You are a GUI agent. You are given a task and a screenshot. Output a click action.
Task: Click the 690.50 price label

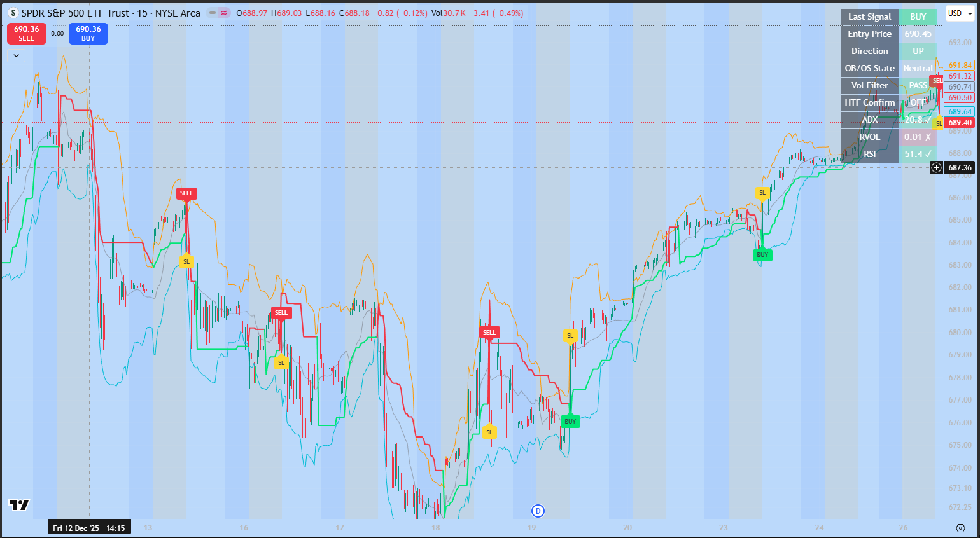[x=960, y=98]
